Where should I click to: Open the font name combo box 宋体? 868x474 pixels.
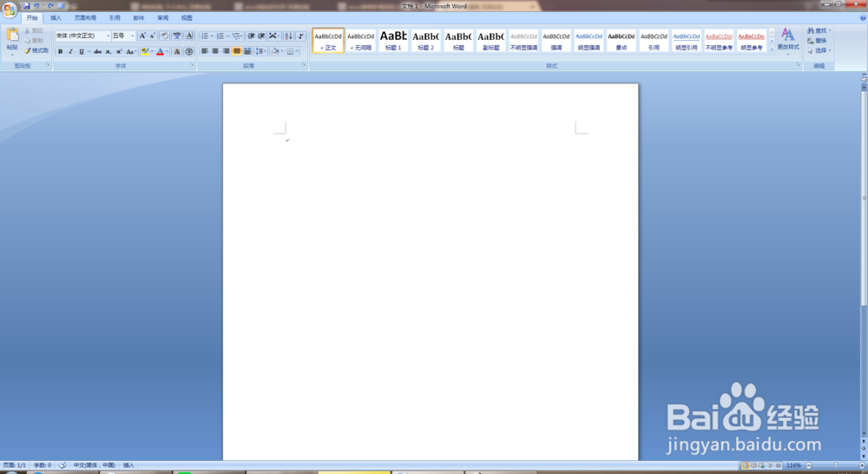pyautogui.click(x=83, y=36)
